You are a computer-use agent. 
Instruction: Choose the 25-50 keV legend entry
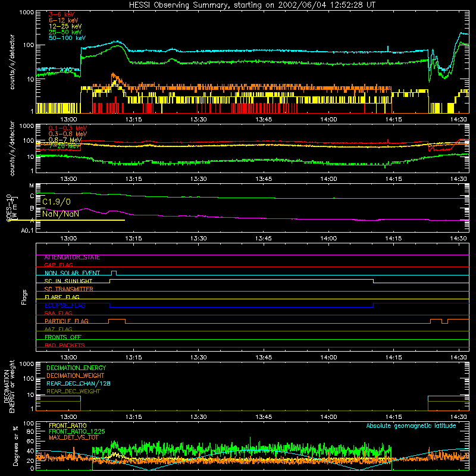click(65, 32)
